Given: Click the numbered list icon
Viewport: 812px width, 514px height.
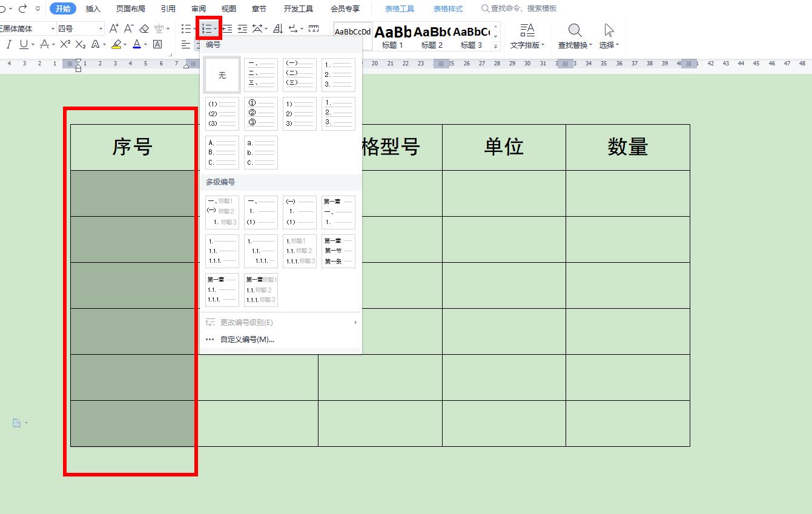Looking at the screenshot, I should pyautogui.click(x=206, y=28).
